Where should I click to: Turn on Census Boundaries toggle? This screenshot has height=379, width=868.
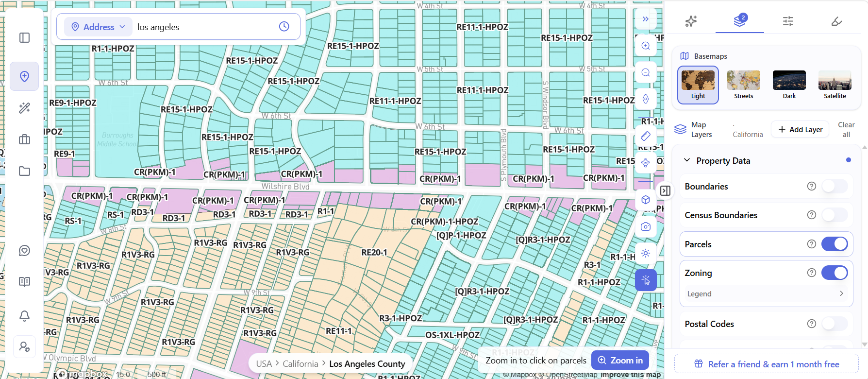[x=835, y=215]
